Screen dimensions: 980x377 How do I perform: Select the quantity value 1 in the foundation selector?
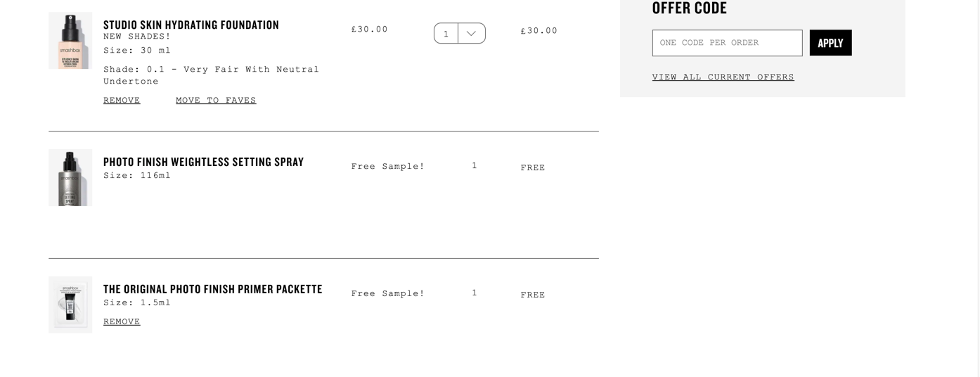pyautogui.click(x=446, y=33)
